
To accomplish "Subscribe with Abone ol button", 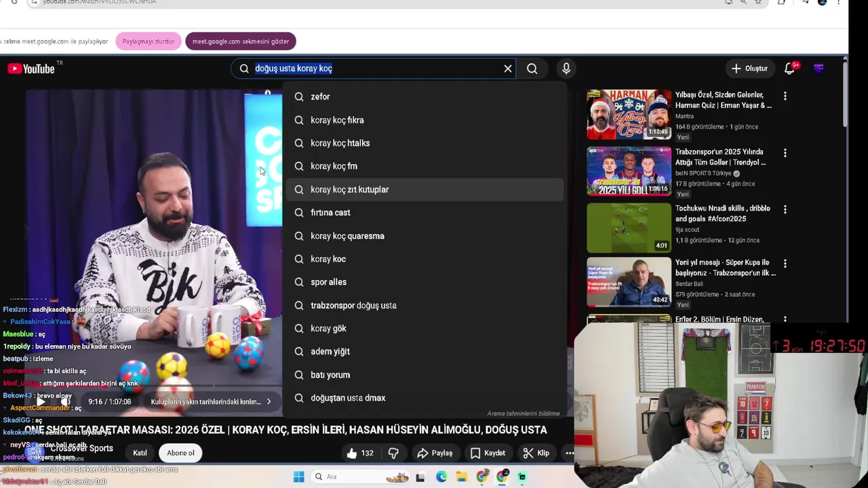I will 180,453.
